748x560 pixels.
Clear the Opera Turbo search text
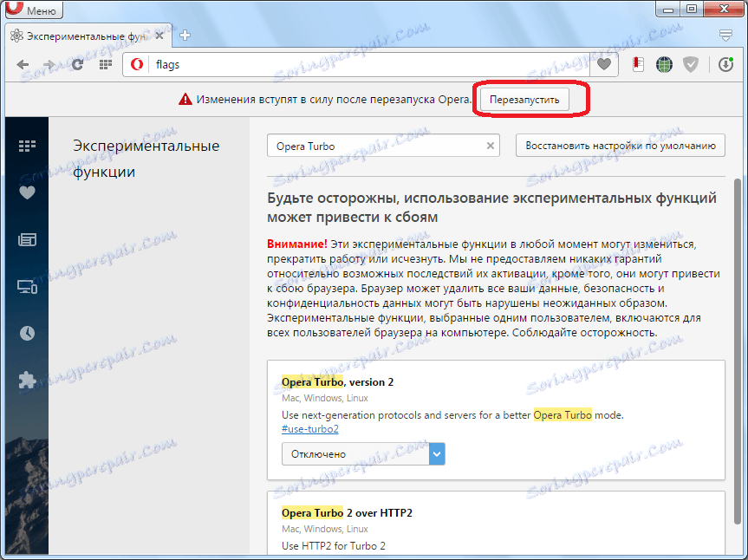click(490, 146)
